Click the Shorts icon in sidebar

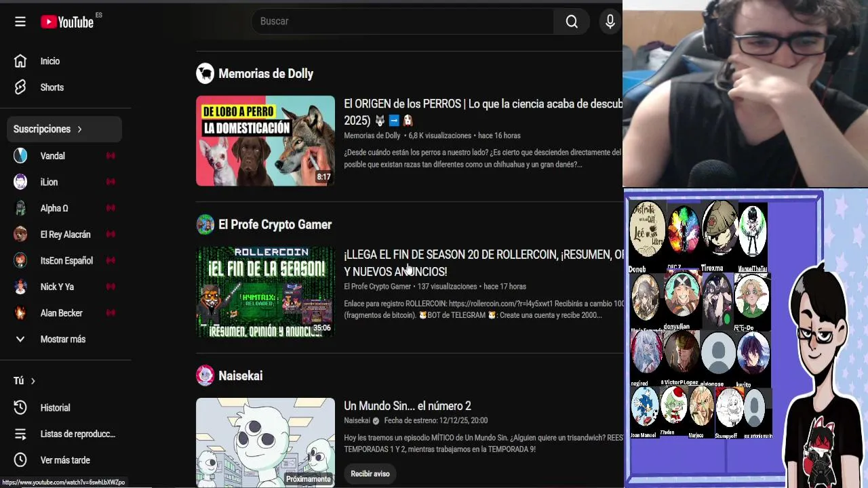(x=20, y=87)
